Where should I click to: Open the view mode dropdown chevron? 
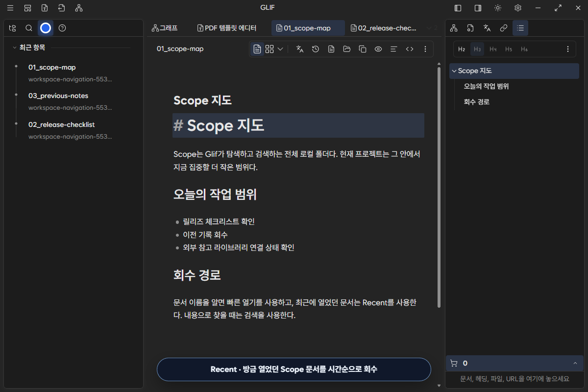click(x=280, y=49)
